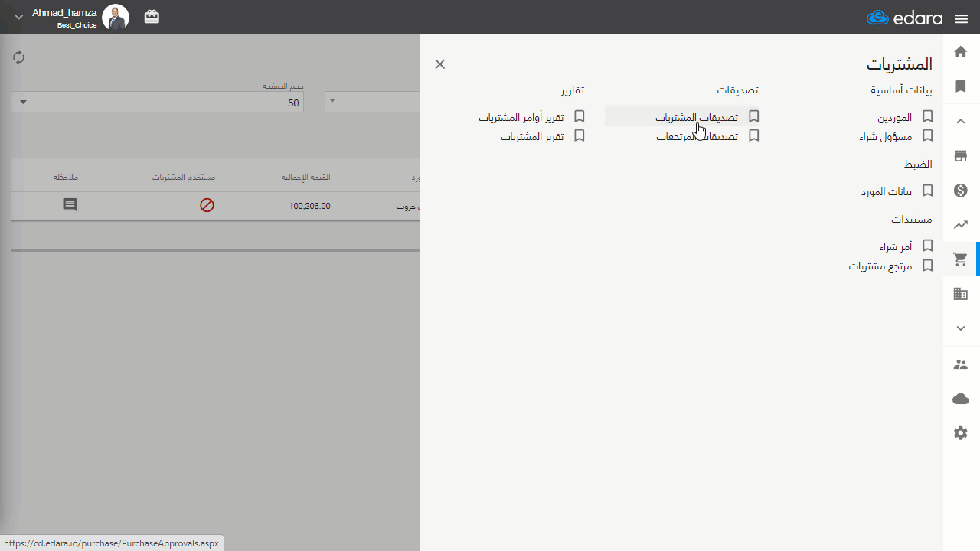Open the building company icon in sidebar
The width and height of the screenshot is (980, 551).
(x=961, y=294)
